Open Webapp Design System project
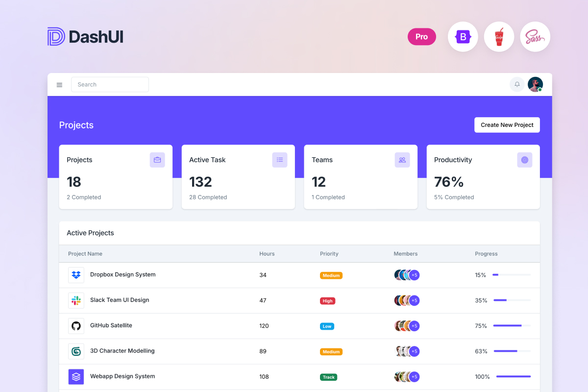The height and width of the screenshot is (392, 588). 122,376
